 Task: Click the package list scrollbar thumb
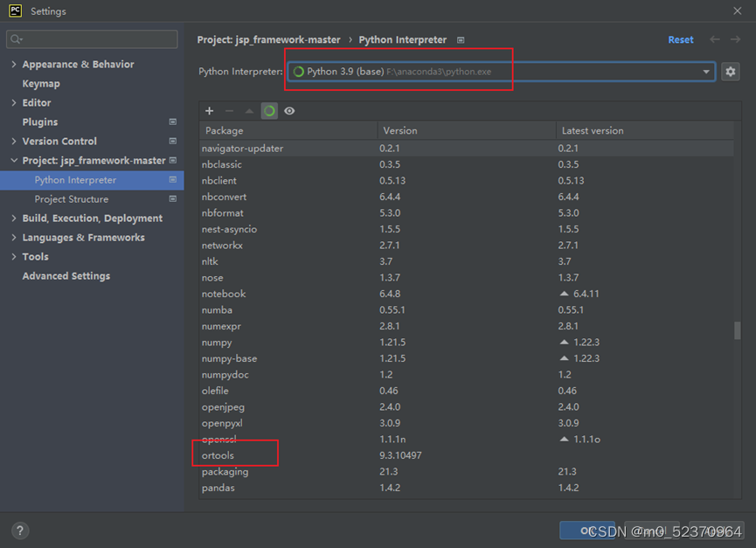(737, 330)
